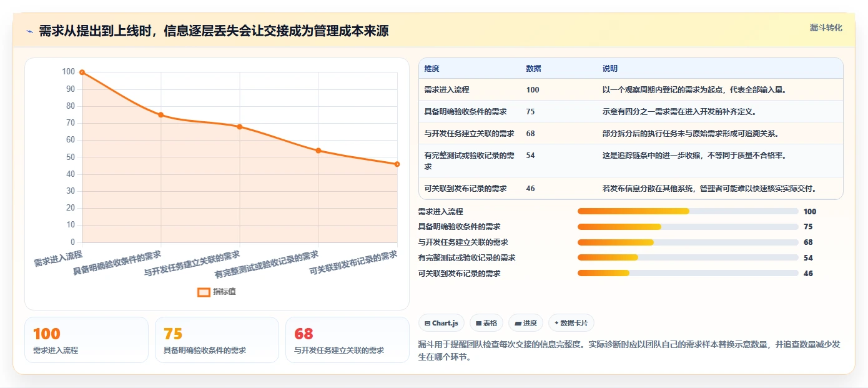Screen dimensions: 868x388
Task: Select the 进度 tag chip
Action: coord(526,323)
